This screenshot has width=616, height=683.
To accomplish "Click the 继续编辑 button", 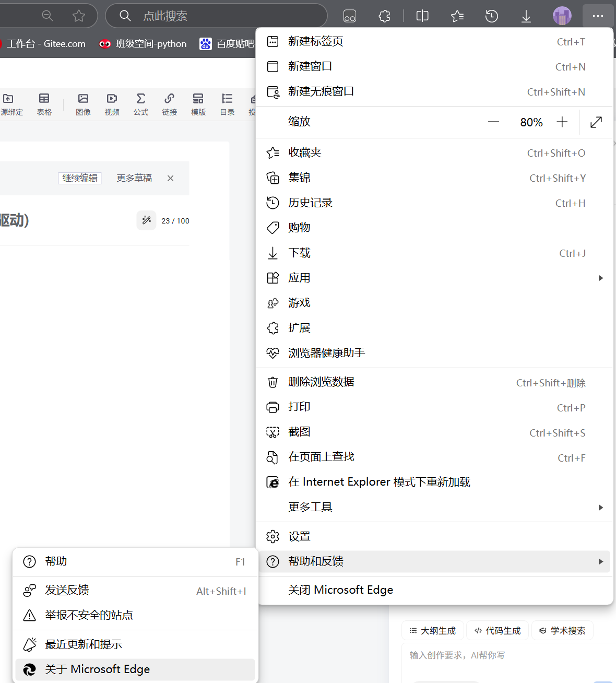I will (80, 178).
